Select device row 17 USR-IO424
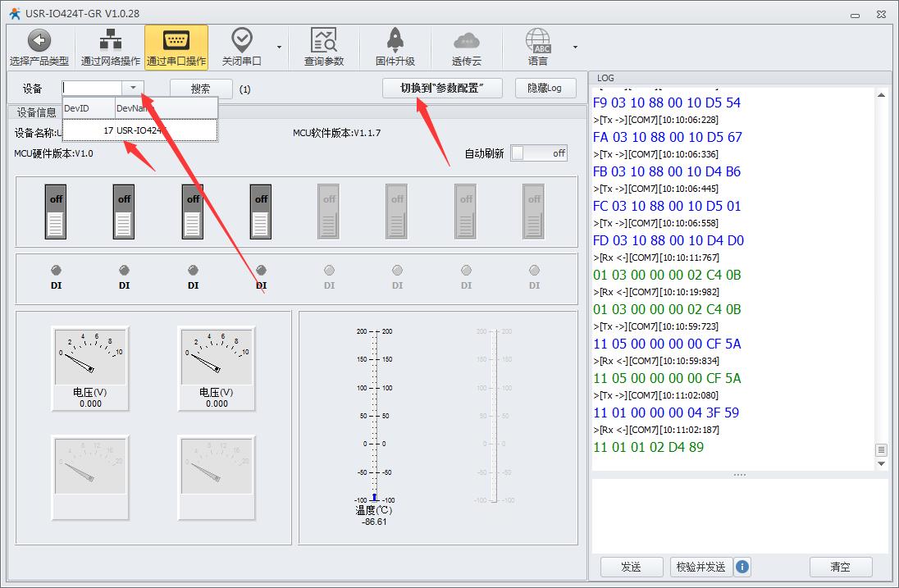This screenshot has width=899, height=588. pyautogui.click(x=140, y=130)
